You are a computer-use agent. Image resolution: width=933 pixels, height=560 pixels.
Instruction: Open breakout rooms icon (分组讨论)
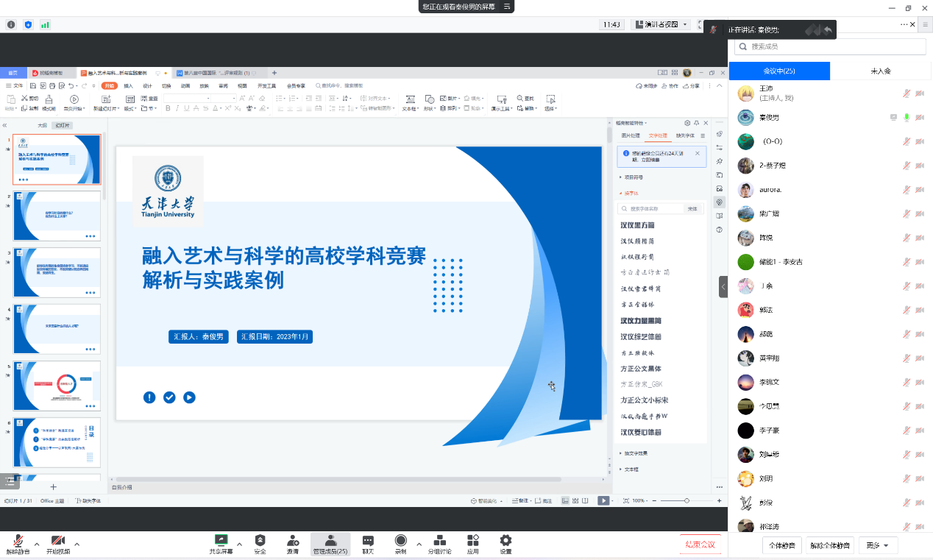tap(439, 543)
